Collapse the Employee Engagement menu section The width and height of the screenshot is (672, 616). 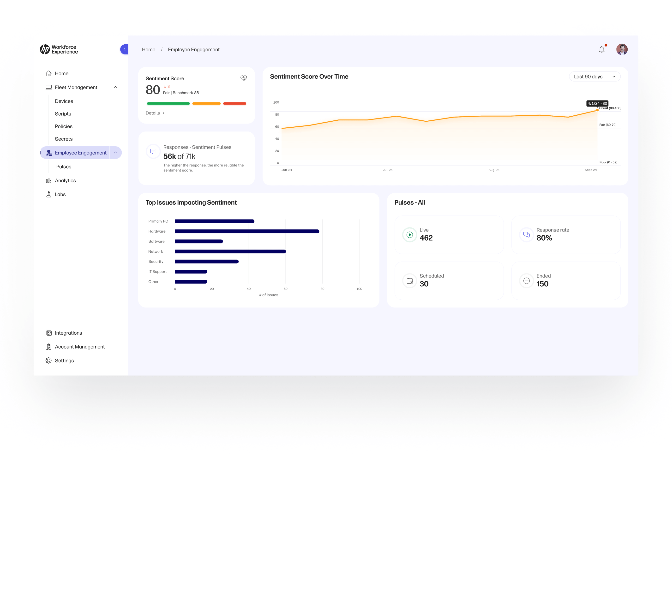[x=115, y=153]
